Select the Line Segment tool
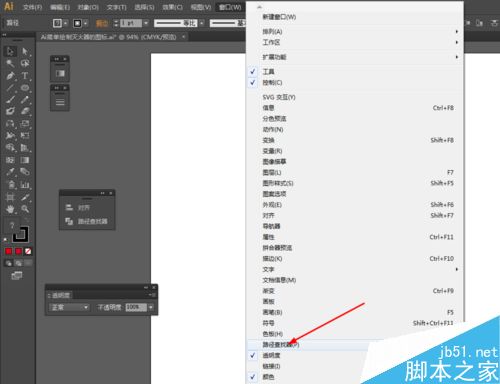The image size is (500, 384). click(10, 88)
